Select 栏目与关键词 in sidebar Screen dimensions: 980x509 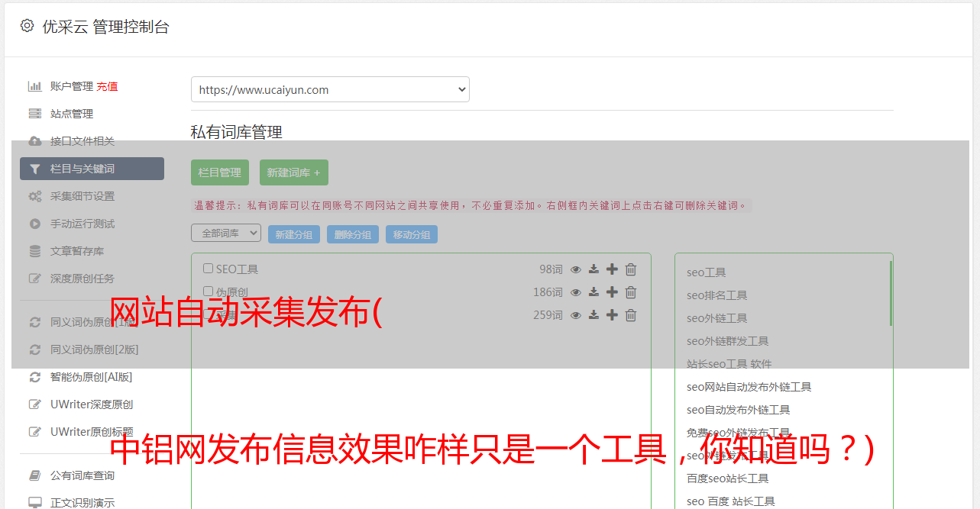coord(92,169)
